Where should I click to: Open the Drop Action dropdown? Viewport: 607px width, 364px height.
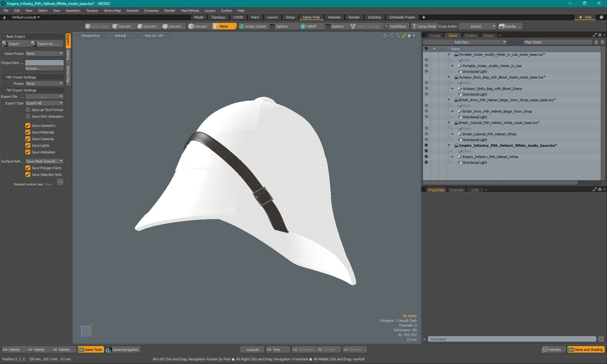pos(478,26)
